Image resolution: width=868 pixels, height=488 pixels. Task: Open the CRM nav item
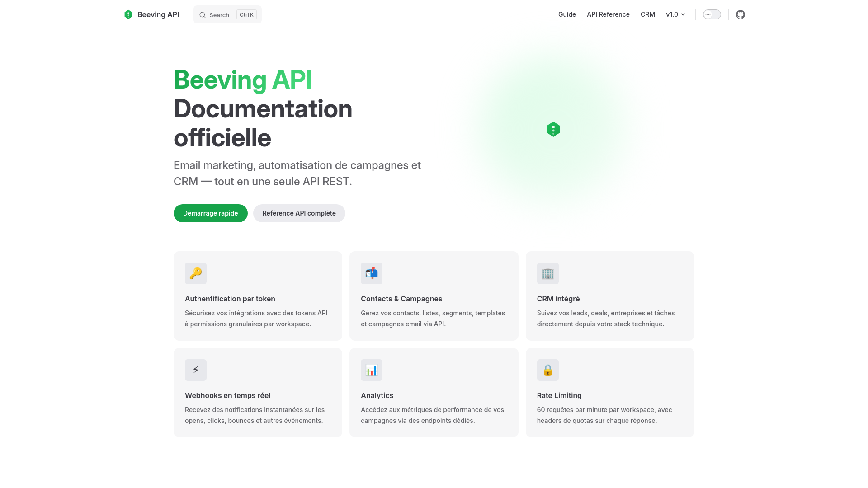[648, 14]
